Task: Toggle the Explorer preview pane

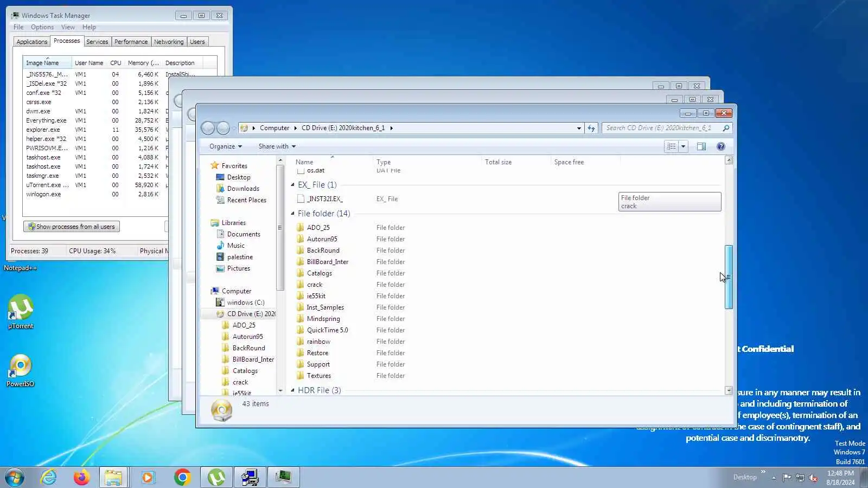Action: pos(701,146)
